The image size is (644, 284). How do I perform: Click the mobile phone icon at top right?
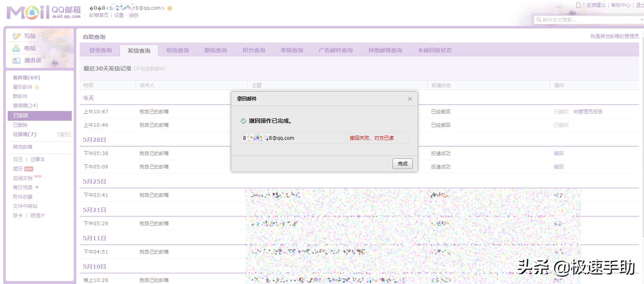coord(578,5)
